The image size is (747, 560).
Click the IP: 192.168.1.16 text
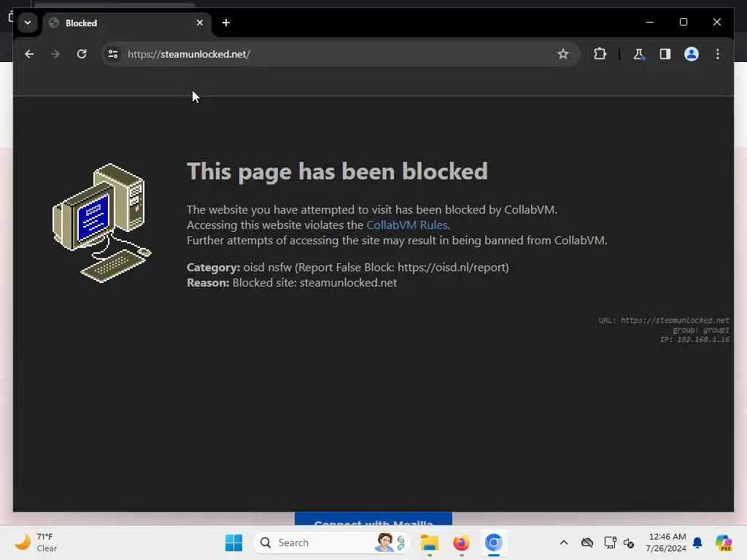click(694, 340)
